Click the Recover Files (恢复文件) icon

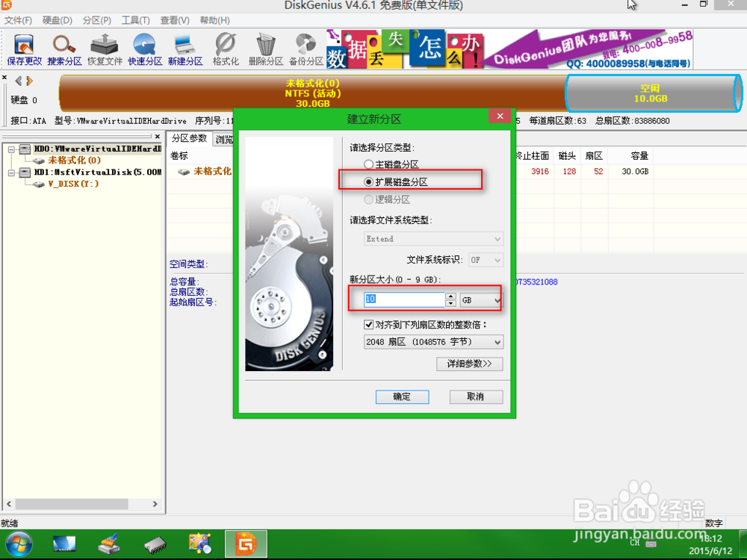[105, 49]
